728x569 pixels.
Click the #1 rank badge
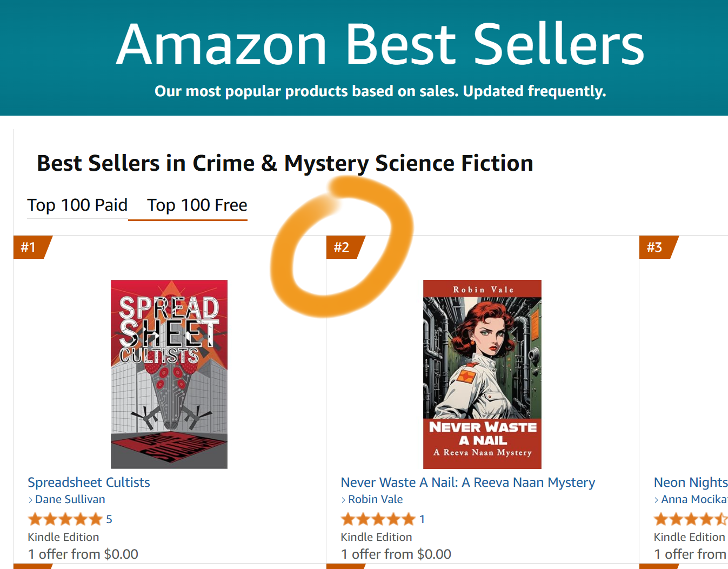click(x=29, y=247)
